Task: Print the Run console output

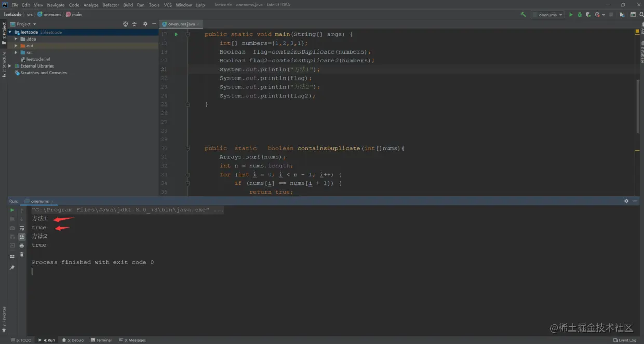Action: [x=22, y=245]
